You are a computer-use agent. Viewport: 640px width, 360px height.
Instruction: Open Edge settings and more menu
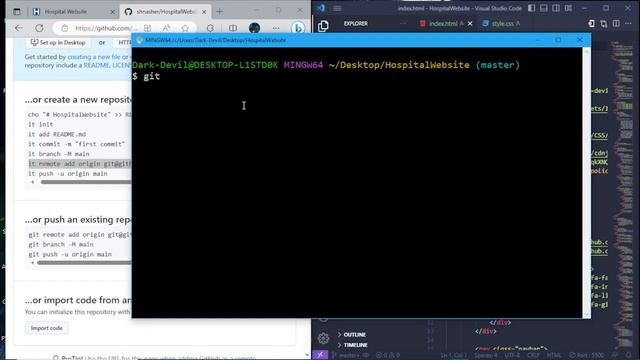pyautogui.click(x=276, y=28)
